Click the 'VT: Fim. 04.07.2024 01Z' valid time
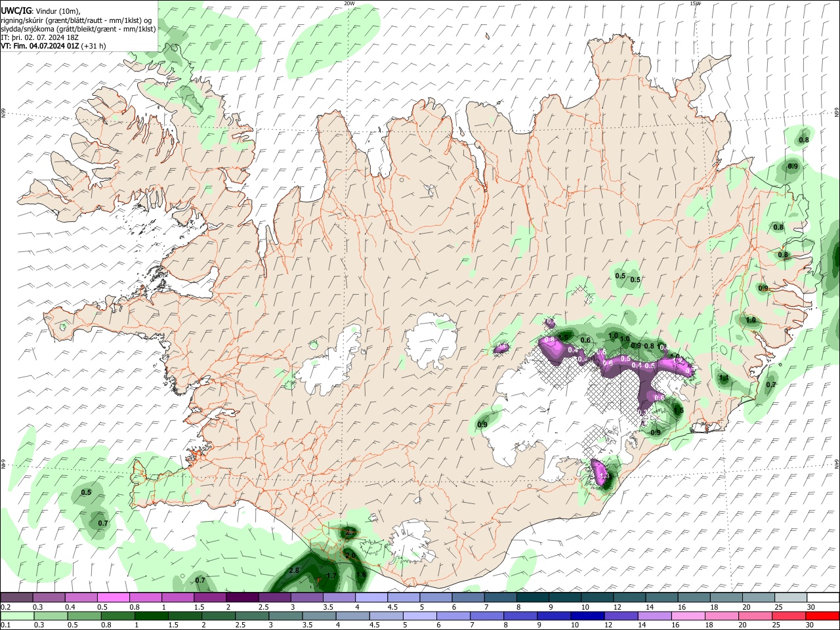Screen dimensions: 840x630 pyautogui.click(x=40, y=46)
